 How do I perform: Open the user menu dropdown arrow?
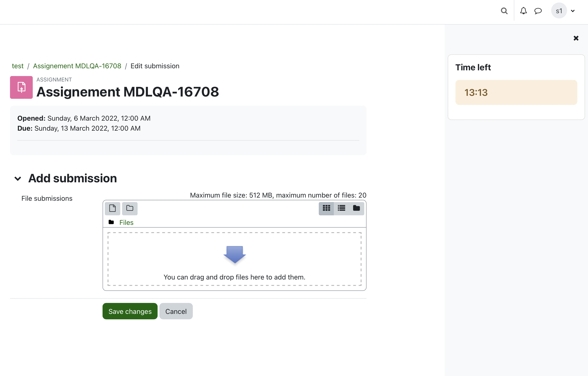point(573,11)
